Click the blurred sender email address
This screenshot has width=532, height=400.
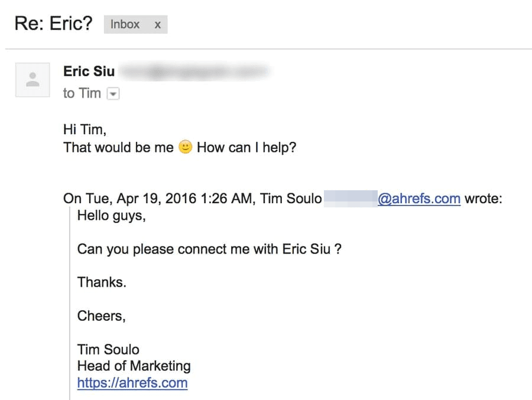pos(192,72)
